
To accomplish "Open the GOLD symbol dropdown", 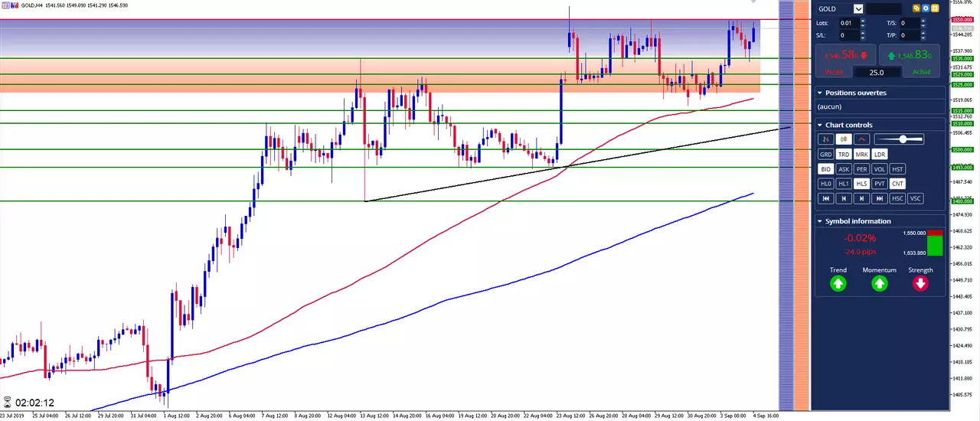I will pos(858,9).
